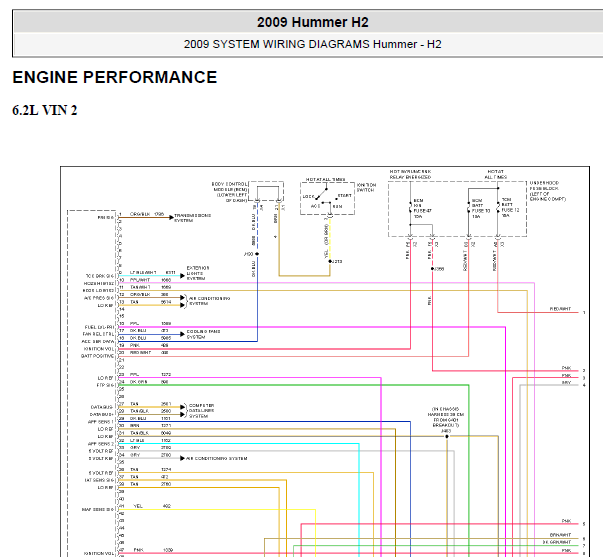Image resolution: width=603 pixels, height=557 pixels.
Task: Click the Underhood Fuse Block label
Action: pos(548,191)
